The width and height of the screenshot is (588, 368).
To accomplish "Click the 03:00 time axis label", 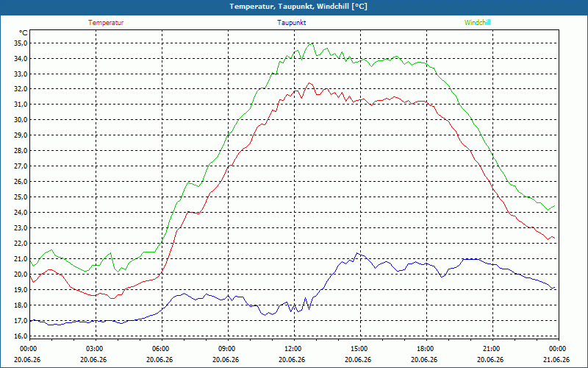I will (94, 349).
